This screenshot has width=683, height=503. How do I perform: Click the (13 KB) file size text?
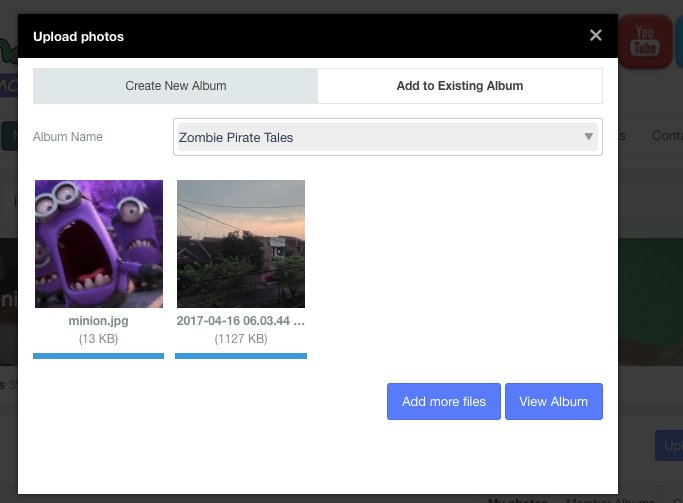[98, 339]
